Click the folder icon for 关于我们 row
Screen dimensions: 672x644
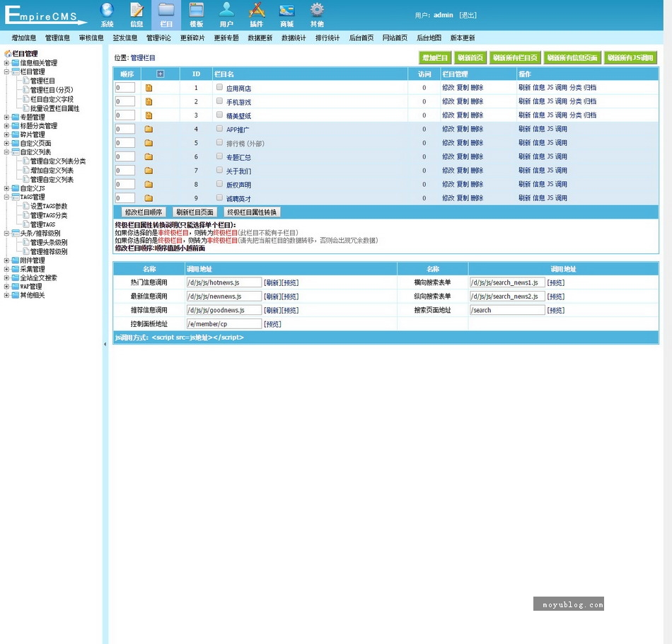[149, 171]
